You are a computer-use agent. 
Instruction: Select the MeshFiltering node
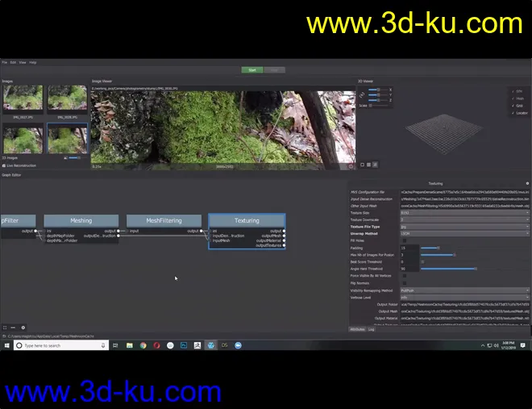pos(164,220)
